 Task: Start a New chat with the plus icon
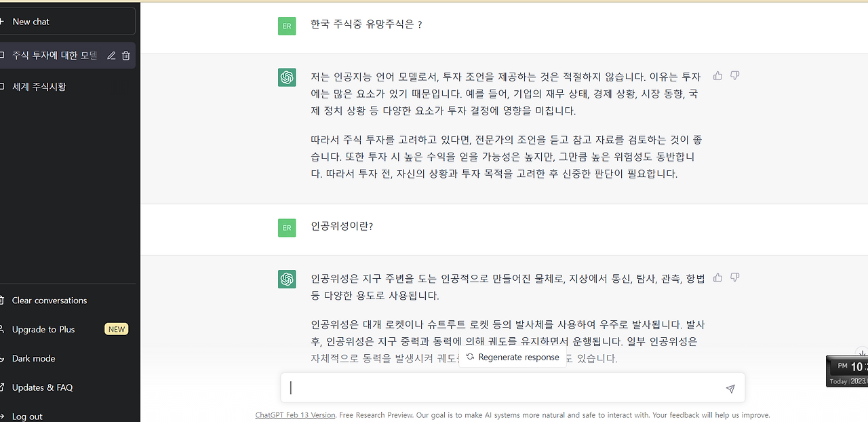tap(30, 21)
